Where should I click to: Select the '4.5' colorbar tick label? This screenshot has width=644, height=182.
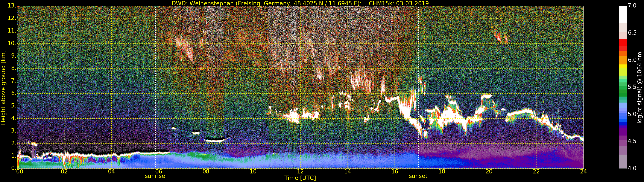click(x=632, y=141)
